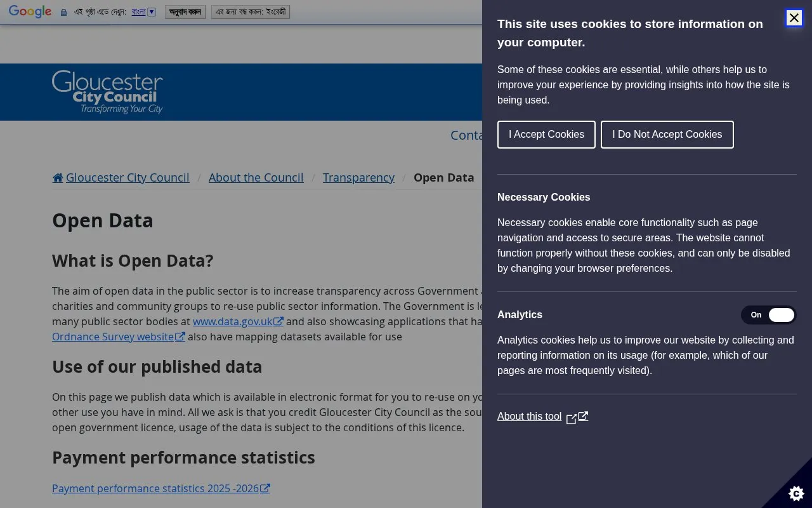The width and height of the screenshot is (812, 508).
Task: Click the lock icon in translate bar
Action: [63, 12]
